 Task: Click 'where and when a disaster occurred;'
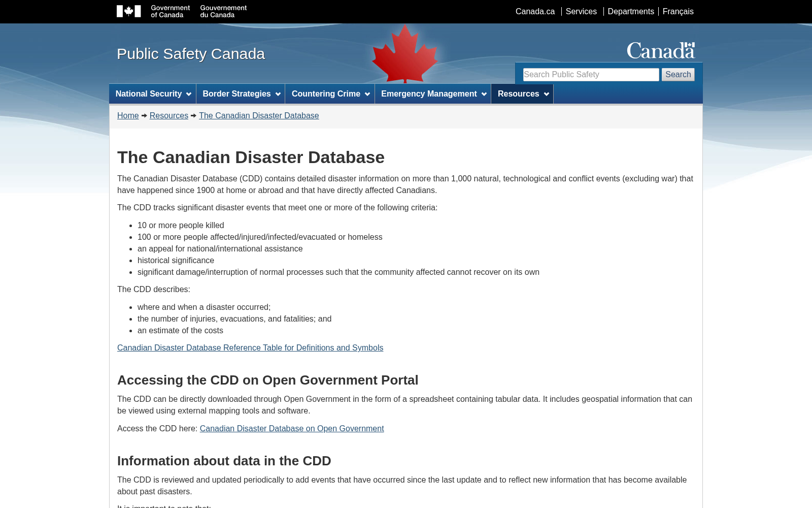204,307
